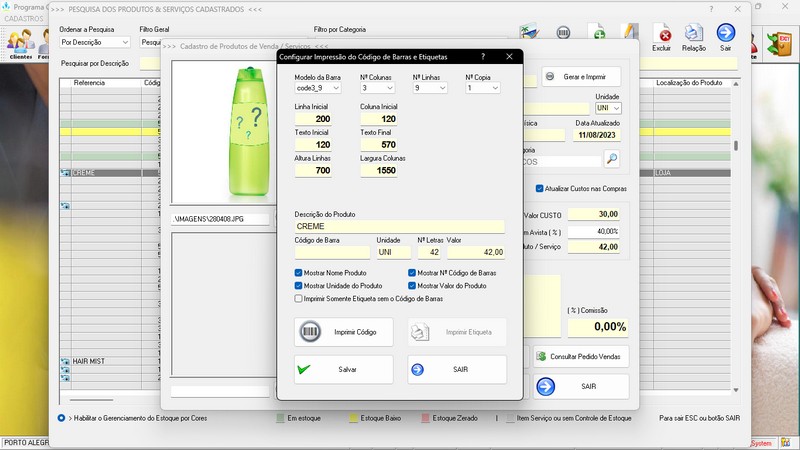Image resolution: width=800 pixels, height=450 pixels.
Task: Select the HAIR MIST row in grid
Action: [100, 361]
